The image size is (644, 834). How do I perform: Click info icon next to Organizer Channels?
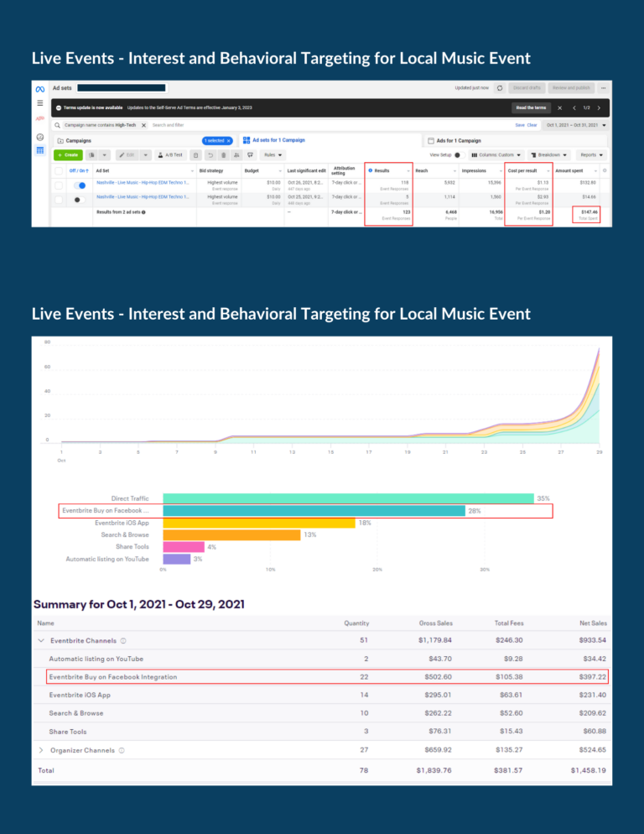(122, 750)
